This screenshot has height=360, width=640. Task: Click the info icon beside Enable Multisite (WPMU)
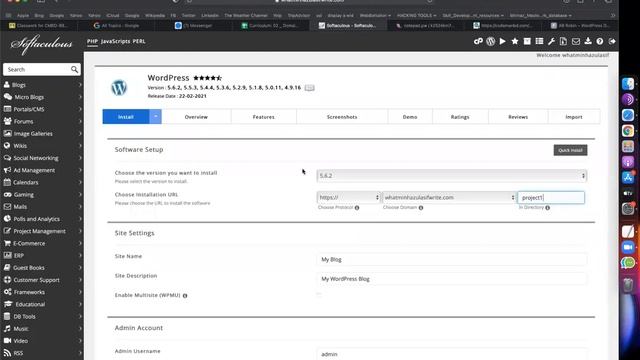point(185,296)
